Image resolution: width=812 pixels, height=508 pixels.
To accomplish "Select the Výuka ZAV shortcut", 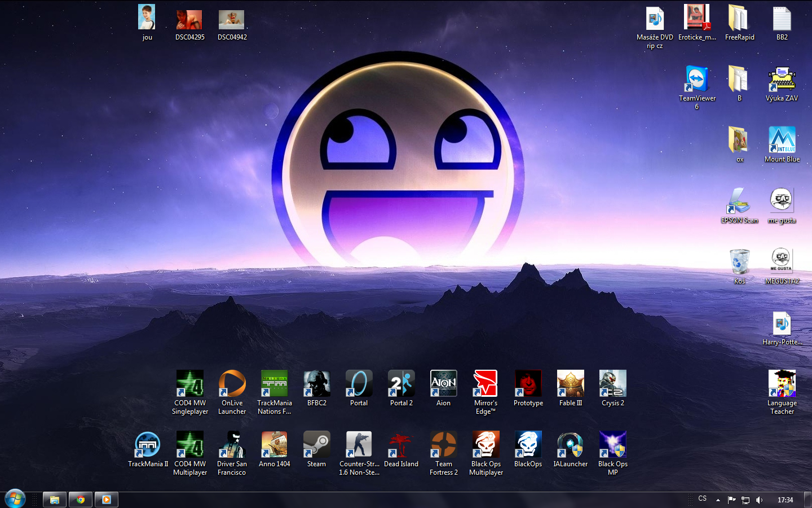I will click(x=782, y=84).
